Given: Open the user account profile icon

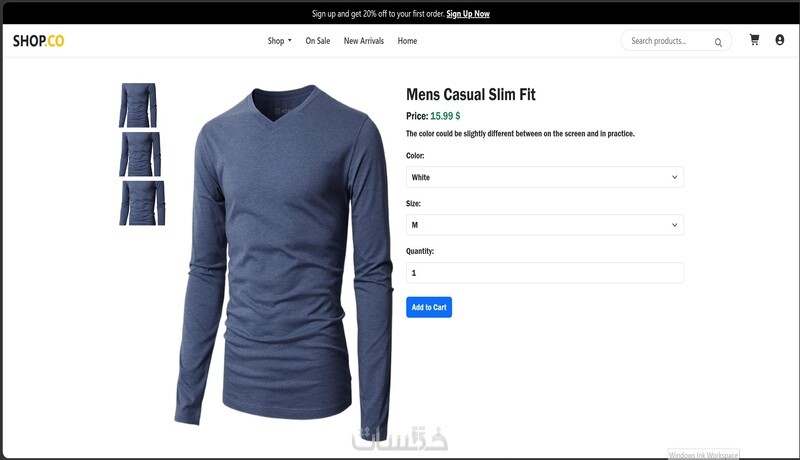Looking at the screenshot, I should tap(780, 40).
